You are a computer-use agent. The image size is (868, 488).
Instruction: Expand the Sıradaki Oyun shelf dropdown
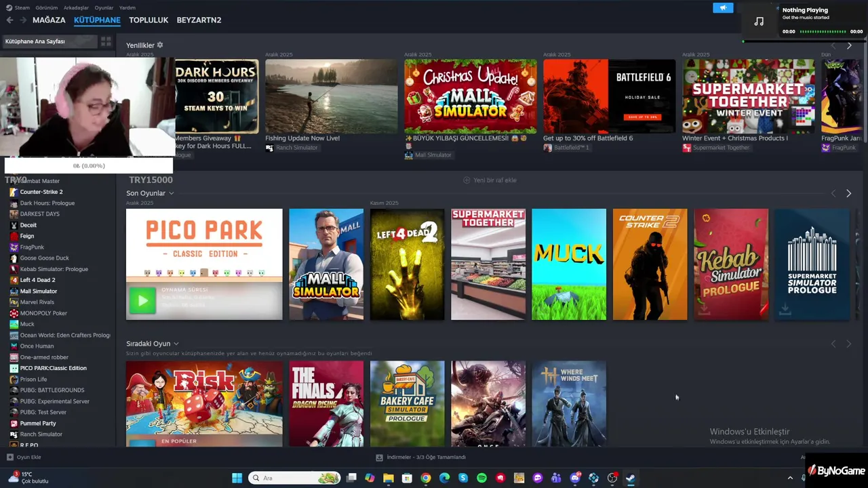point(176,344)
